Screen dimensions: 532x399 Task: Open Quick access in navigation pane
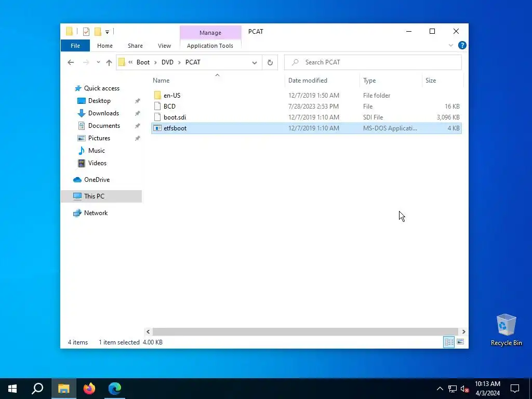(x=102, y=88)
